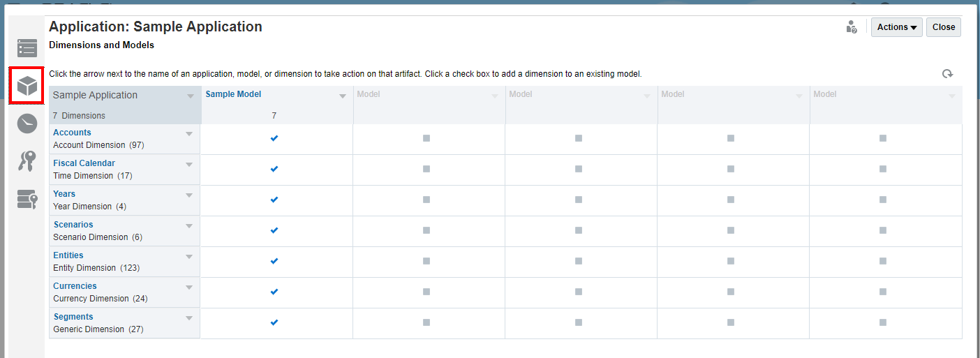Toggle Segments check in Sample Model column
980x358 pixels.
(x=274, y=322)
